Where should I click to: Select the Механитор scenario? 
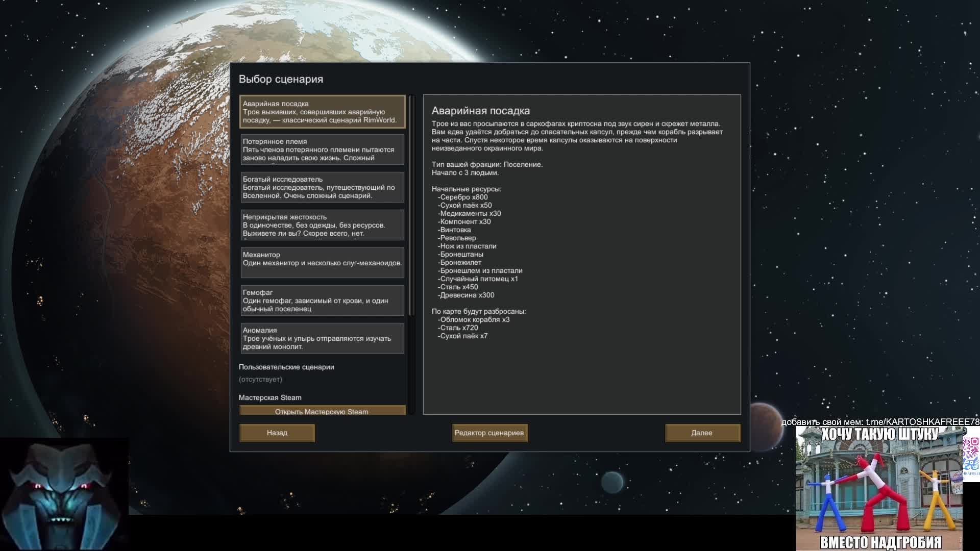[x=322, y=262]
